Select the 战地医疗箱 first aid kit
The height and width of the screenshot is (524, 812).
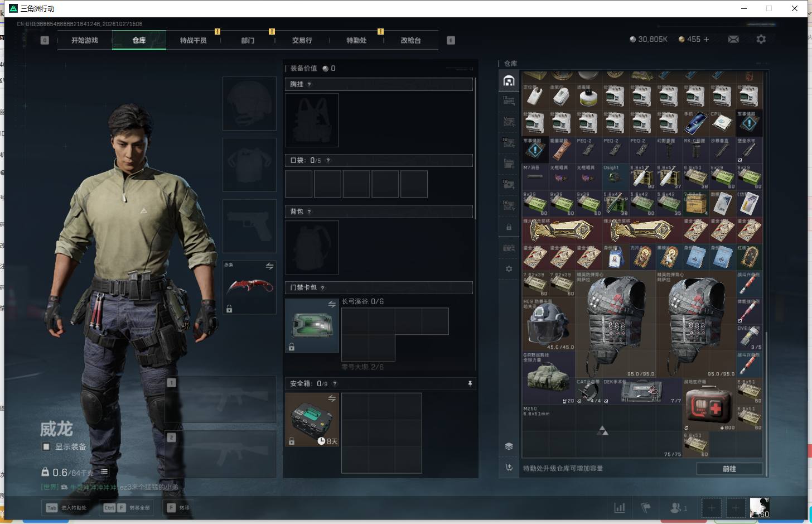(709, 405)
